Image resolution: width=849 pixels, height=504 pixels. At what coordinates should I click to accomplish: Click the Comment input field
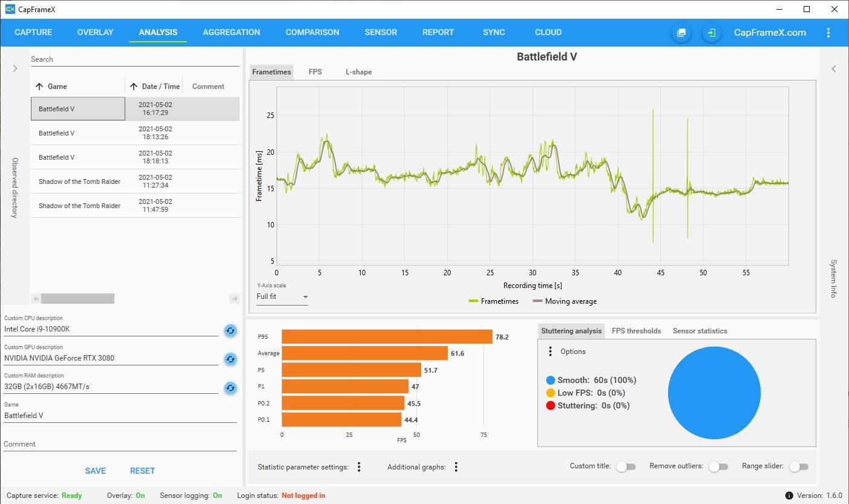(x=120, y=444)
